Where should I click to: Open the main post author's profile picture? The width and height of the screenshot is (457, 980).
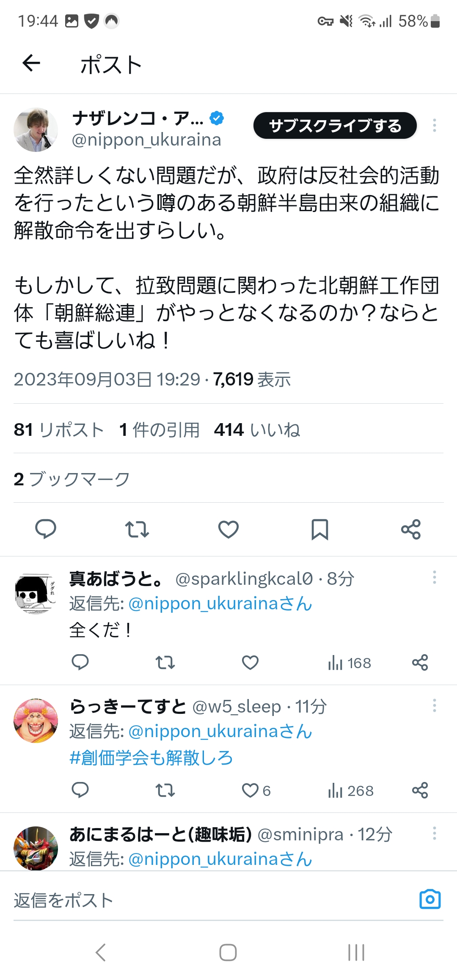click(x=36, y=129)
